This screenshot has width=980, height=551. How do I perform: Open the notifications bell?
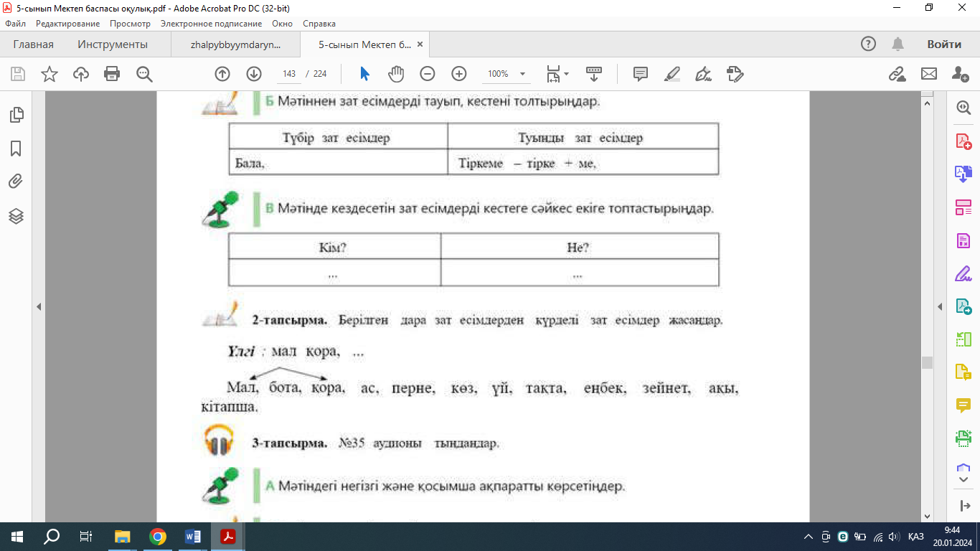click(897, 44)
